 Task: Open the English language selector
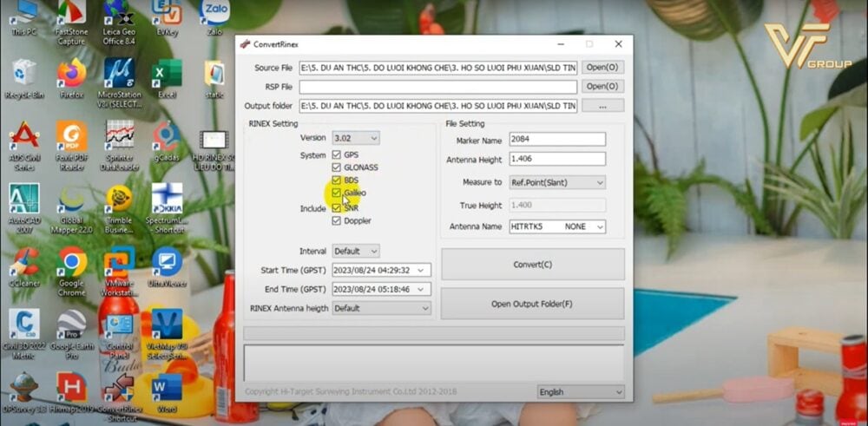point(580,392)
